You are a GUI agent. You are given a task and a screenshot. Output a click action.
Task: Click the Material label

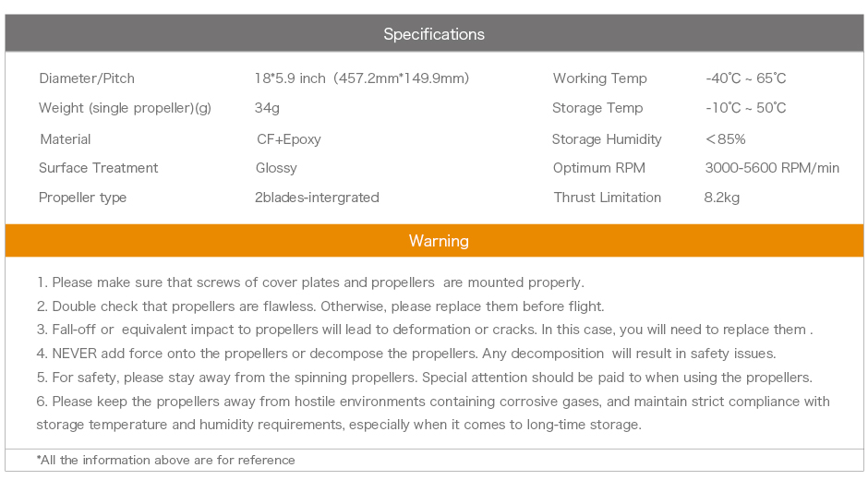coord(66,139)
